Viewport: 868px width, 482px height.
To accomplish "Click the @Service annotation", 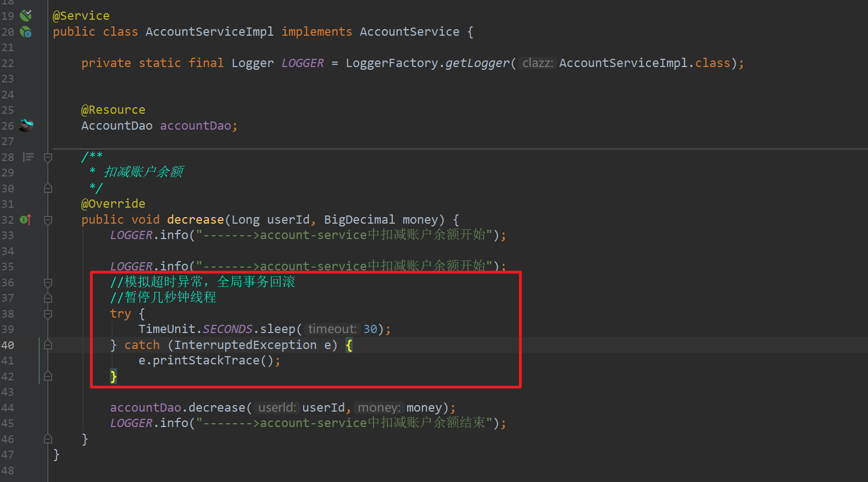I will [81, 16].
